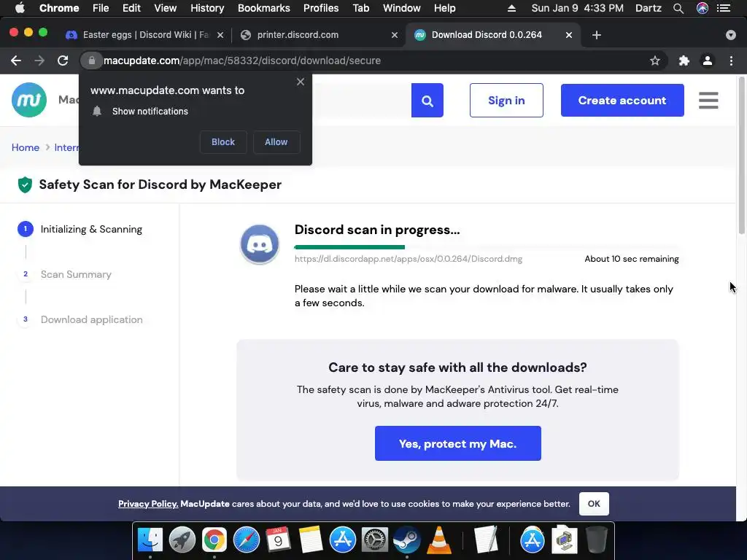Open the tab search dropdown arrow
This screenshot has height=560, width=747.
click(731, 35)
